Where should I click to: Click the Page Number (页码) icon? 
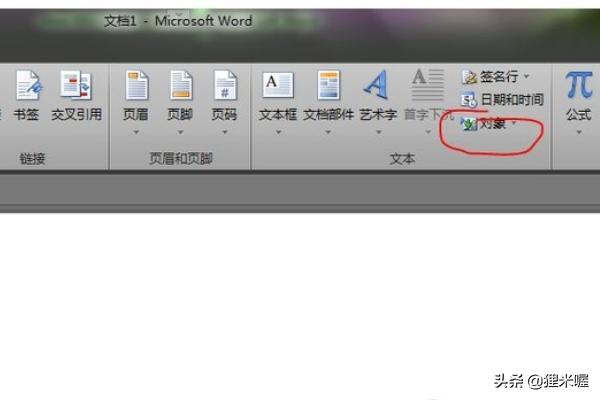pos(225,85)
